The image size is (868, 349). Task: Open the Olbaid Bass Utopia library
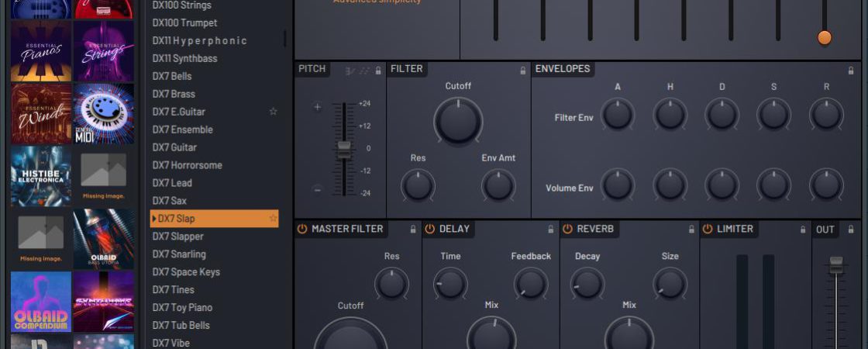point(104,240)
